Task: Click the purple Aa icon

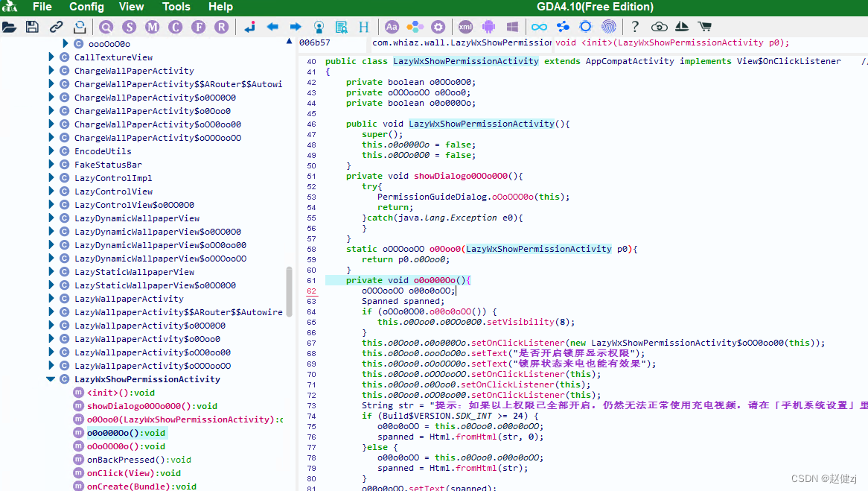Action: [x=392, y=27]
